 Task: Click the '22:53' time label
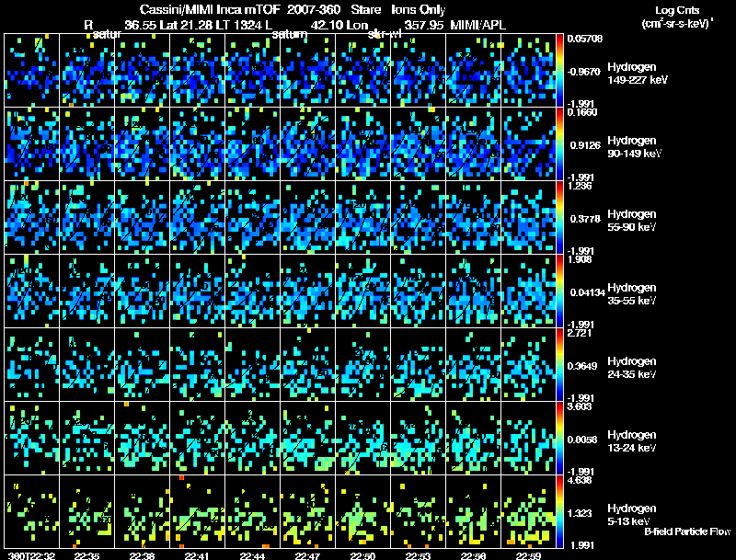[x=418, y=555]
